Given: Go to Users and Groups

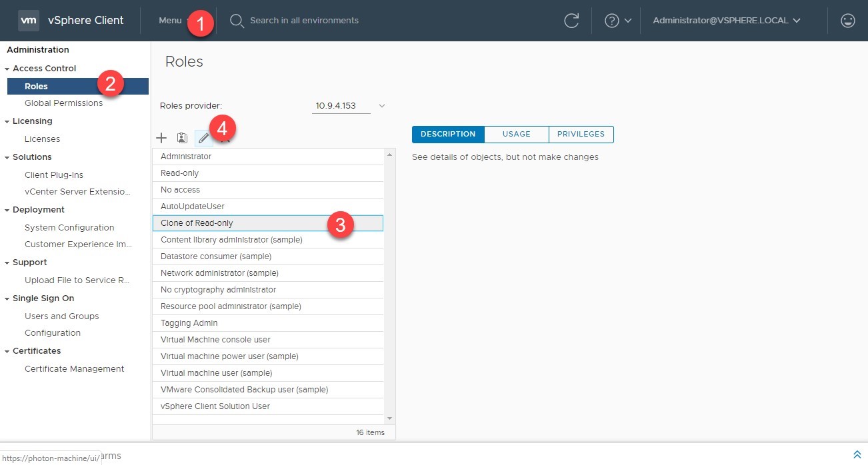Looking at the screenshot, I should [x=61, y=316].
